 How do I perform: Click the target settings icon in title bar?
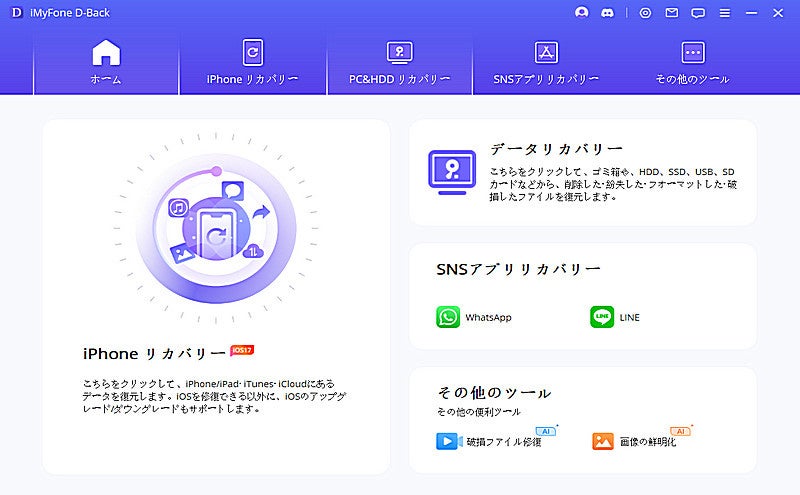click(645, 13)
